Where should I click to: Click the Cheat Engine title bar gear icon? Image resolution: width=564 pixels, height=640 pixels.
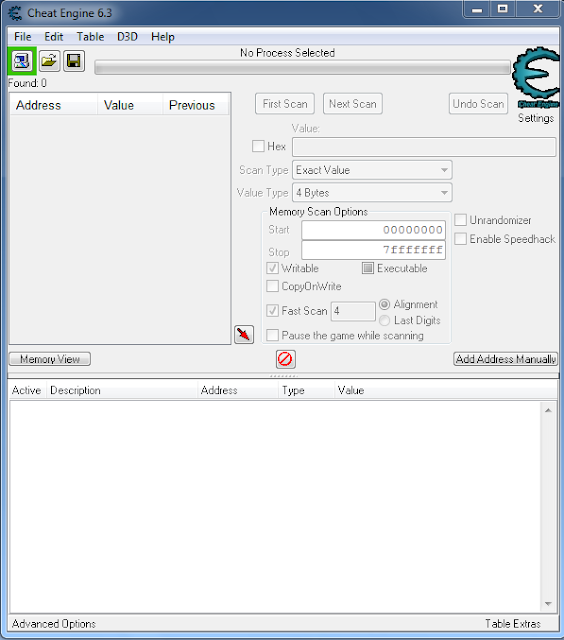tap(15, 13)
